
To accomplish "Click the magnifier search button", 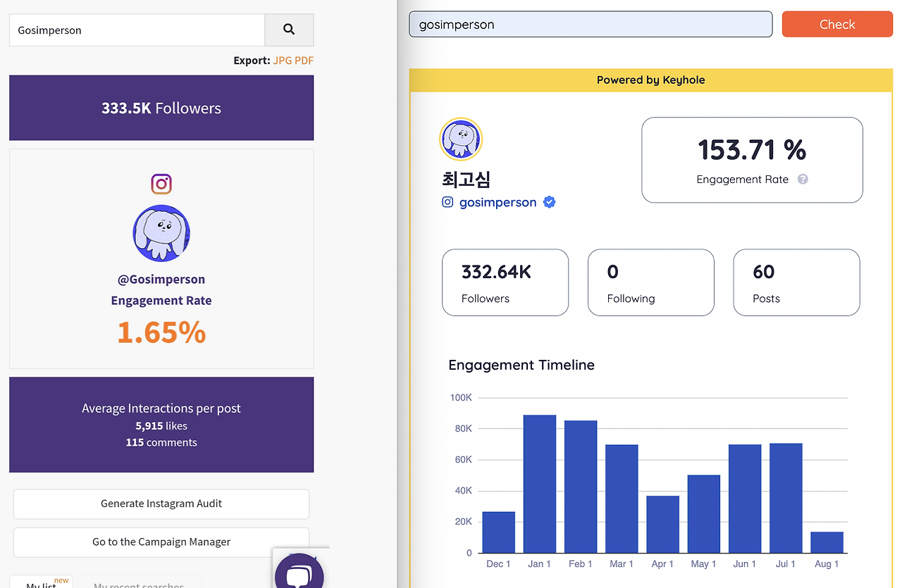I will coord(289,30).
